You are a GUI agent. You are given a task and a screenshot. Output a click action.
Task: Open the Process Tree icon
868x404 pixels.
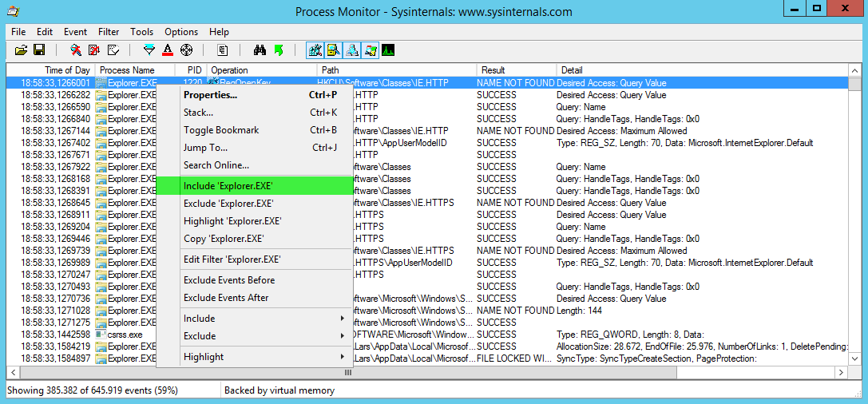pos(222,50)
